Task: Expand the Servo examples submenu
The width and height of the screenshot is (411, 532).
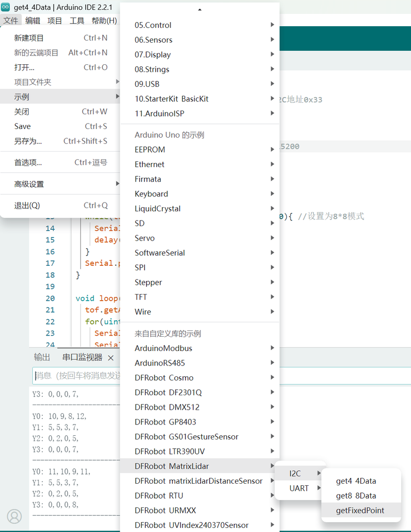Action: (145, 238)
